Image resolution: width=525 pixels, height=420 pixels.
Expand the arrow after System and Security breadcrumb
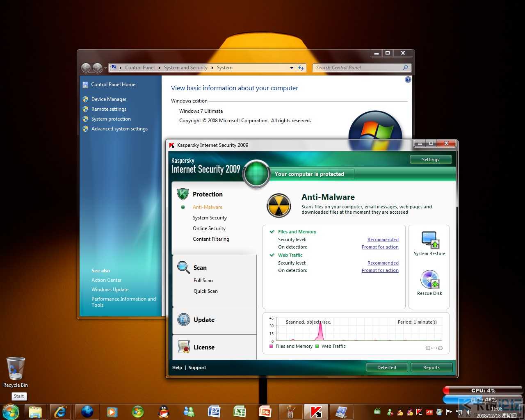(212, 68)
